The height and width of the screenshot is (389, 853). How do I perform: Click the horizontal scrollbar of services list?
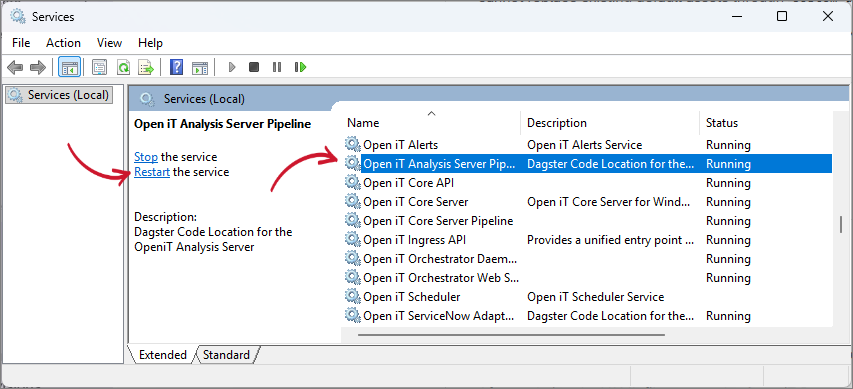tap(511, 335)
